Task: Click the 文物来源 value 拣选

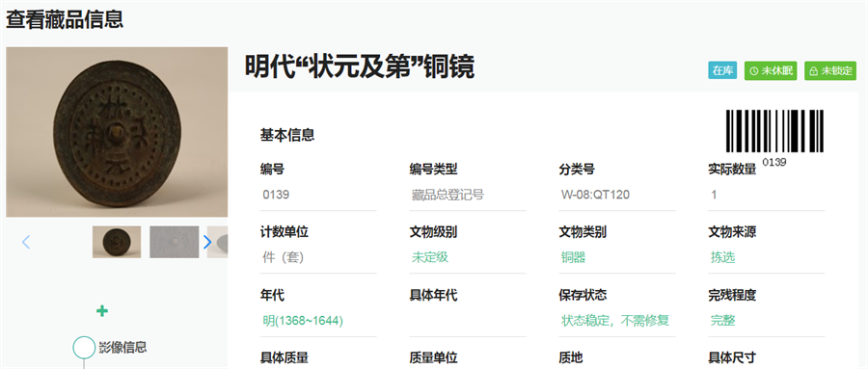Action: [x=723, y=257]
